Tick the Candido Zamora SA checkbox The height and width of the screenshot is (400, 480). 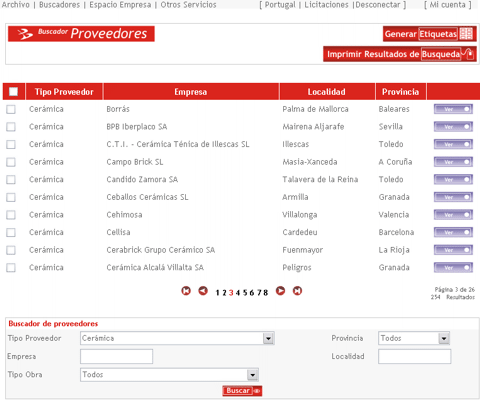11,180
